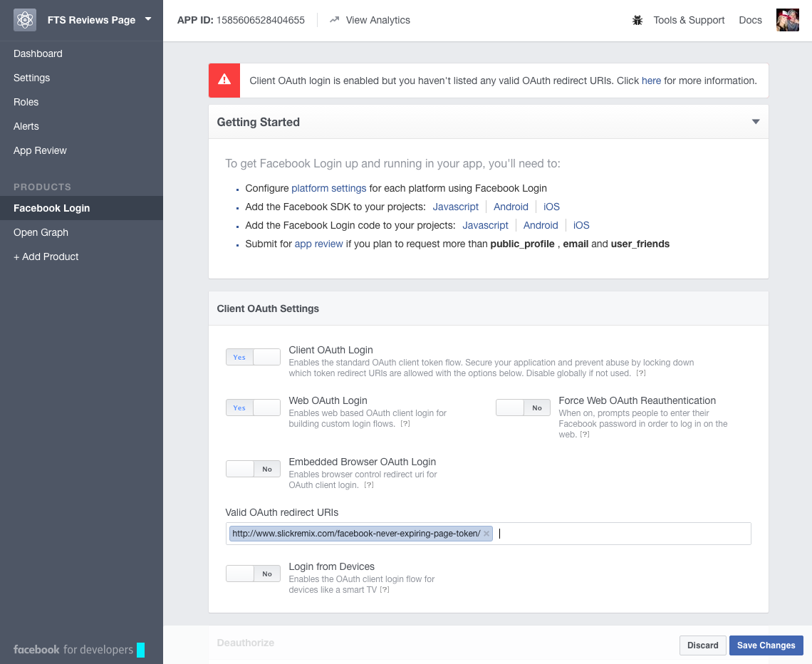Image resolution: width=812 pixels, height=664 pixels.
Task: Click the bug icon by Tools & Support
Action: coord(637,20)
